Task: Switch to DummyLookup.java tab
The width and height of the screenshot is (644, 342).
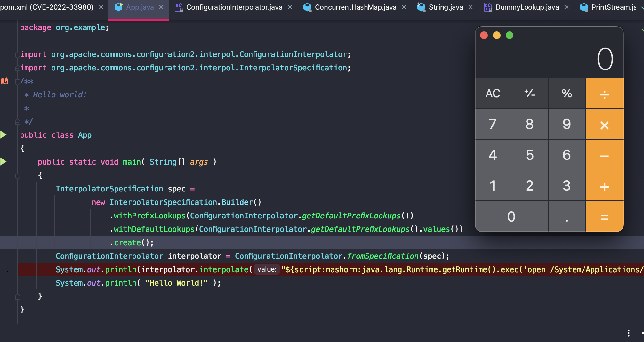Action: pyautogui.click(x=527, y=7)
